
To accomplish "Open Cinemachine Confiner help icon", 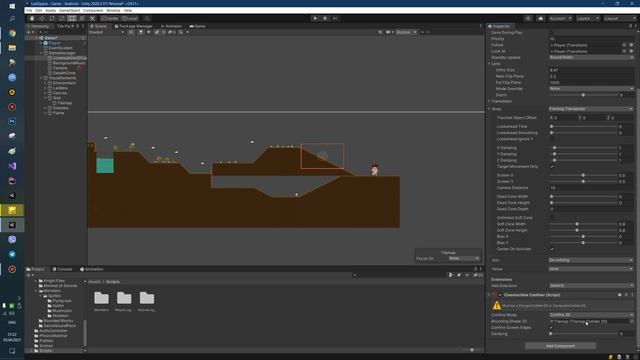I will (620, 295).
